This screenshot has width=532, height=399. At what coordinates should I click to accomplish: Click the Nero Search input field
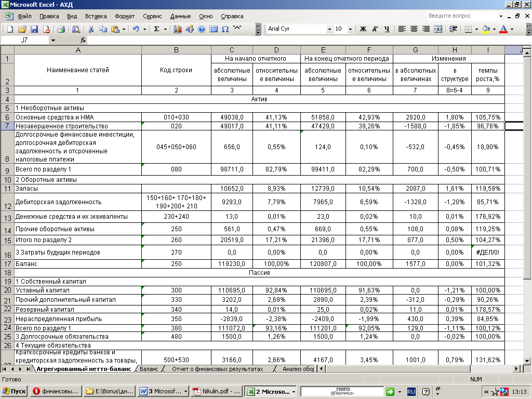click(342, 392)
